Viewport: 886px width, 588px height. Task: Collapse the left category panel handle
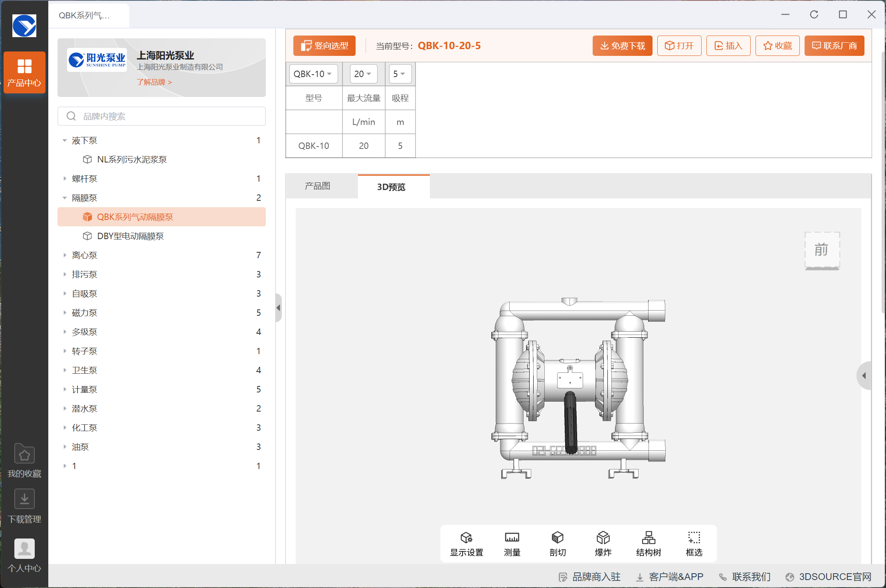[x=279, y=308]
